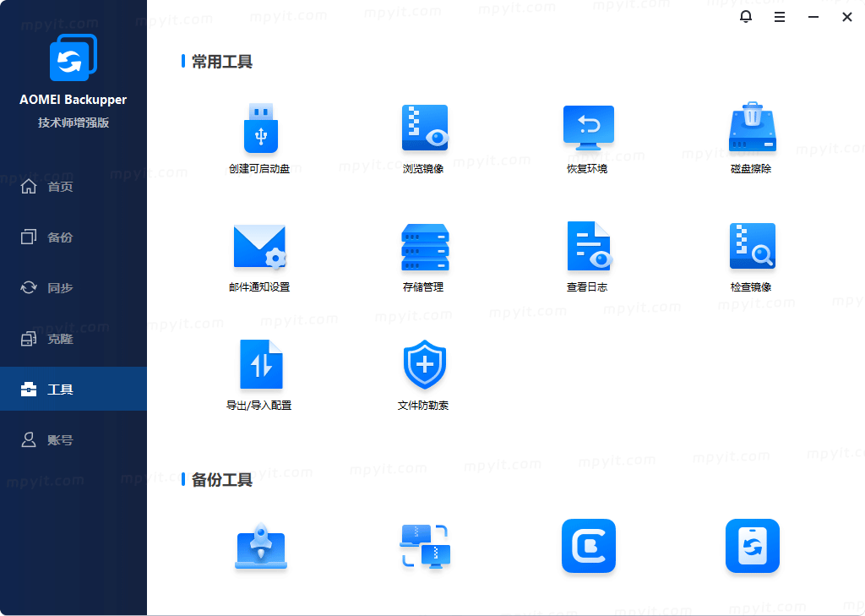Minimize the AOMEI Backupper window
This screenshot has height=616, width=865.
tap(813, 17)
